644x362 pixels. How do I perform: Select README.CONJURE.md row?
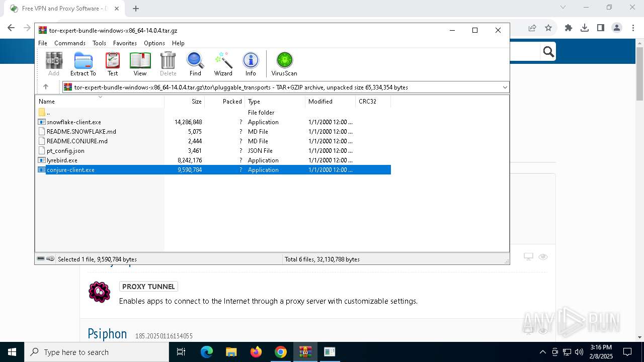click(x=213, y=141)
